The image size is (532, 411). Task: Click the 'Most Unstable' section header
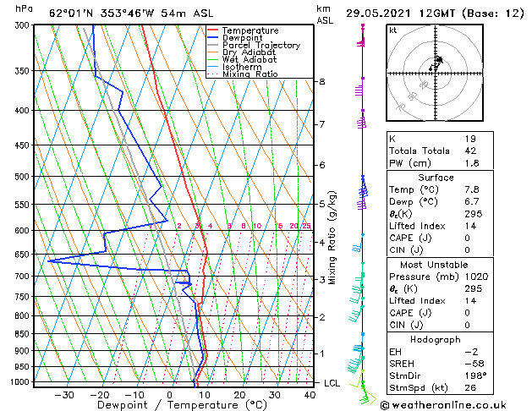click(x=434, y=265)
